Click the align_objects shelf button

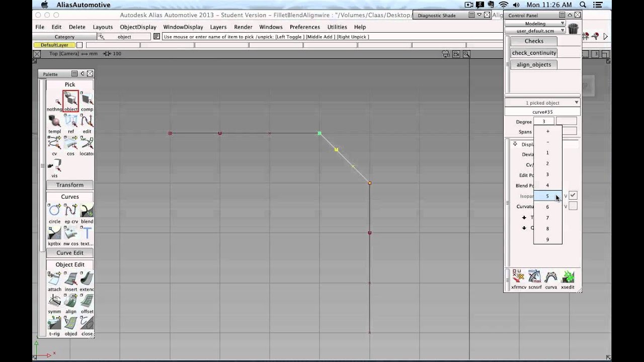tap(534, 64)
